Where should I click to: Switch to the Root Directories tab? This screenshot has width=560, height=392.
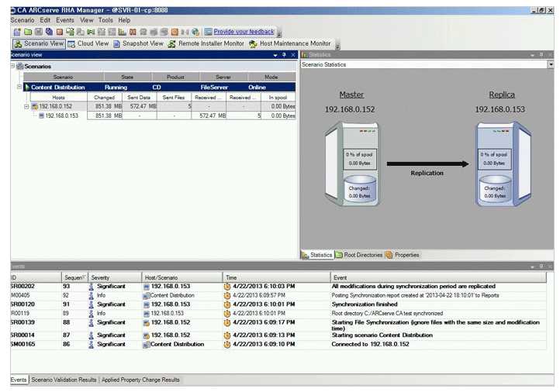click(359, 255)
